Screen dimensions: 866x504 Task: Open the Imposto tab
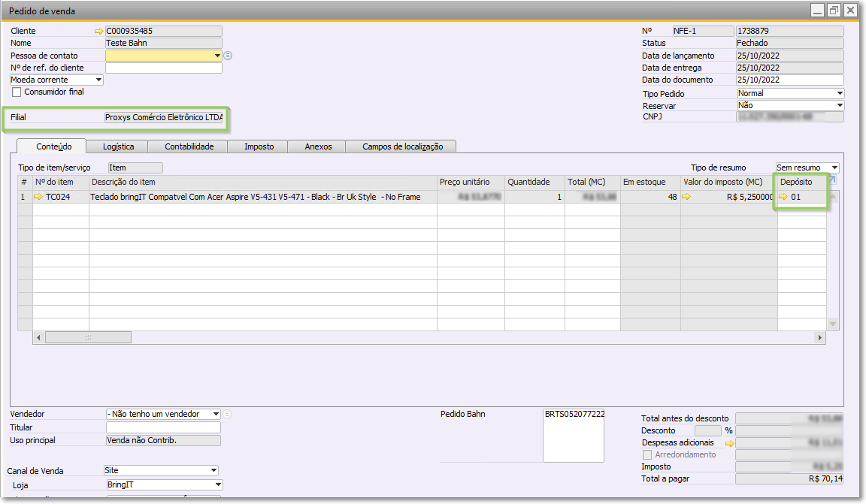tap(259, 146)
